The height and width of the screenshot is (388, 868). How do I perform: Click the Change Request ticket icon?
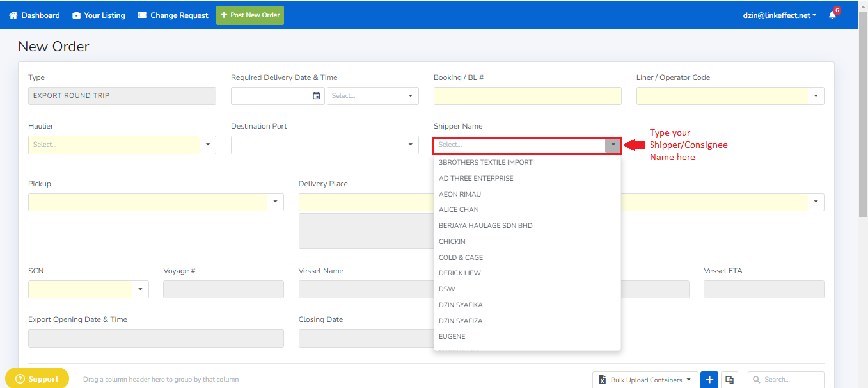click(143, 15)
